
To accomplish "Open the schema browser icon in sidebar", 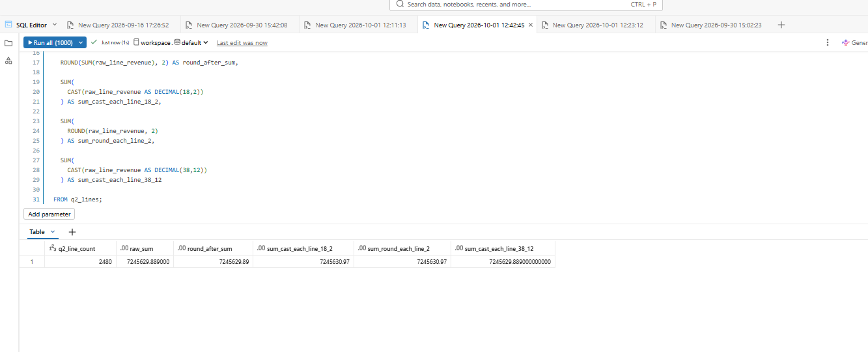I will click(x=8, y=60).
